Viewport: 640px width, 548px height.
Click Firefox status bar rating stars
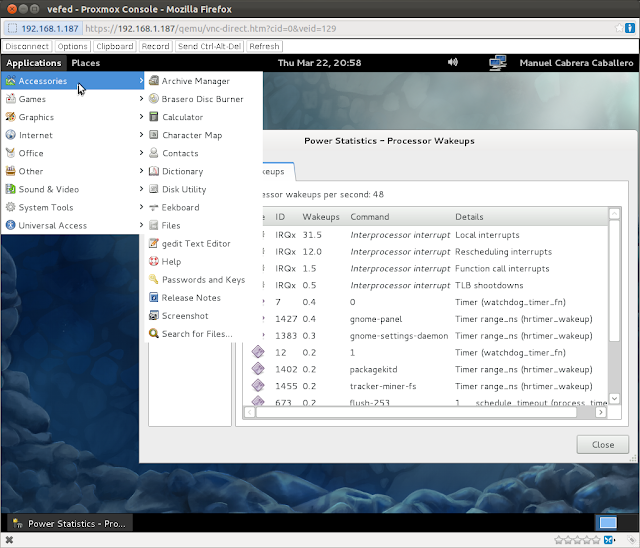tap(577, 540)
